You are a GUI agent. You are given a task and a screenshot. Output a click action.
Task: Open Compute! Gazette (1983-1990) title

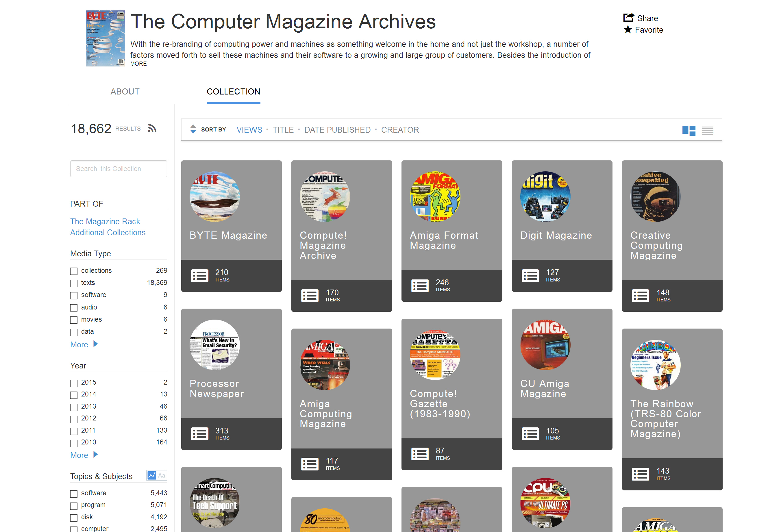click(440, 404)
